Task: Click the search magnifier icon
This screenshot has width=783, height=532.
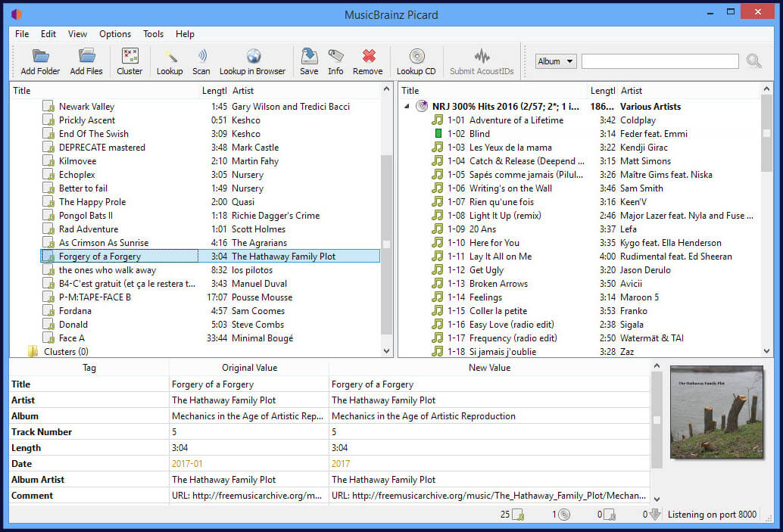Action: [x=753, y=61]
